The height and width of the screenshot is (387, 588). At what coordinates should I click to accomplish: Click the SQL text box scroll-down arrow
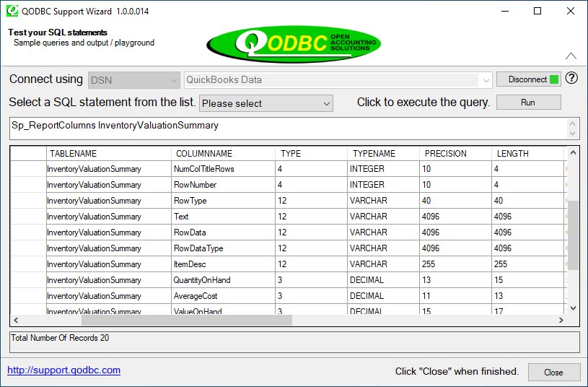tap(572, 134)
